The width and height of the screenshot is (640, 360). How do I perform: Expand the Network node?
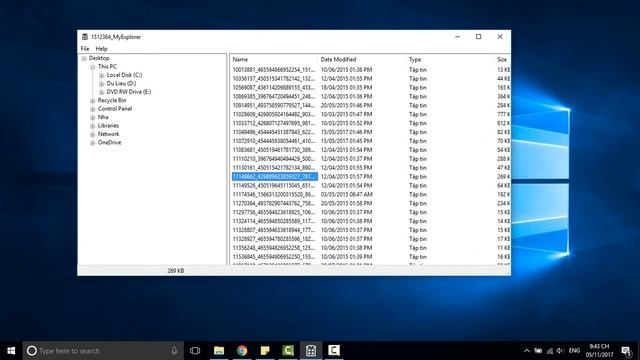tap(93, 134)
